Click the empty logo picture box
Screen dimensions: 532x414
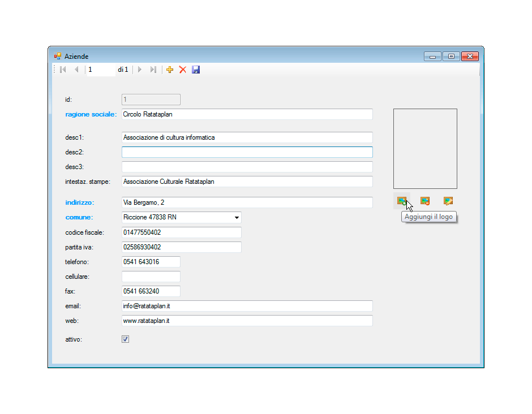pyautogui.click(x=425, y=149)
